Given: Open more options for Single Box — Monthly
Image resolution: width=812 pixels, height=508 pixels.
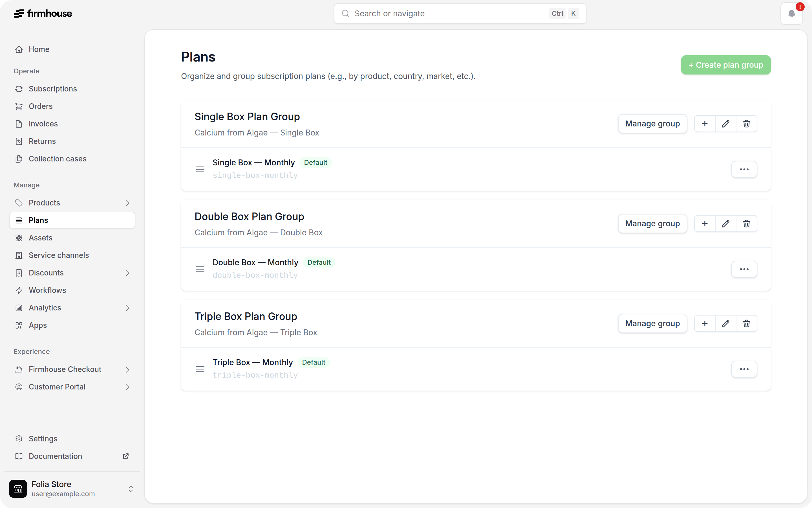Looking at the screenshot, I should coord(744,169).
